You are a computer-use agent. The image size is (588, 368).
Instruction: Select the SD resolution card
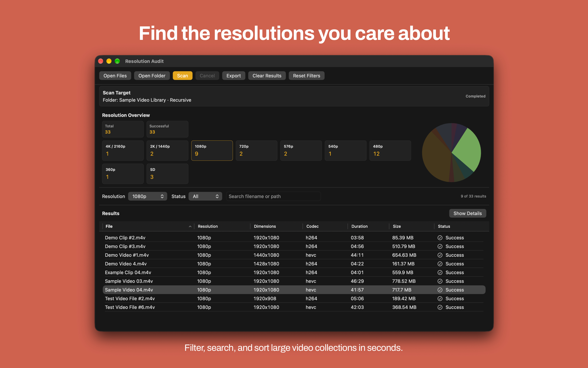(x=167, y=174)
